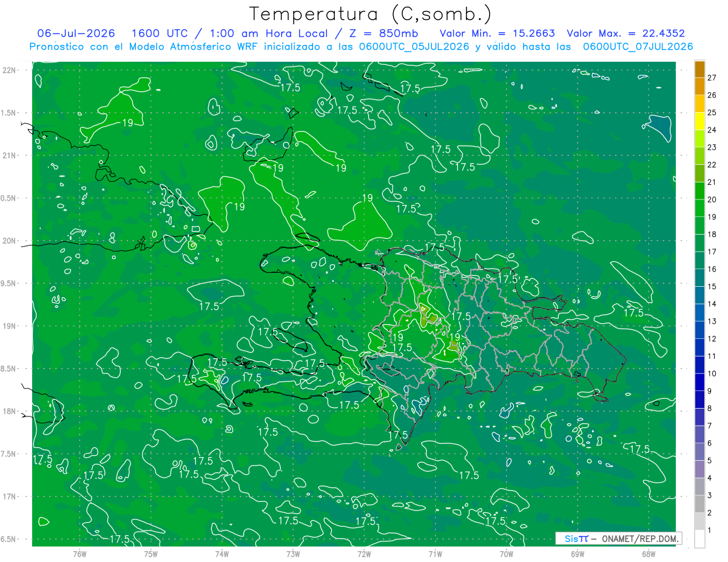The image size is (728, 562).
Task: Click colorbar legend value '18'
Action: (x=712, y=234)
